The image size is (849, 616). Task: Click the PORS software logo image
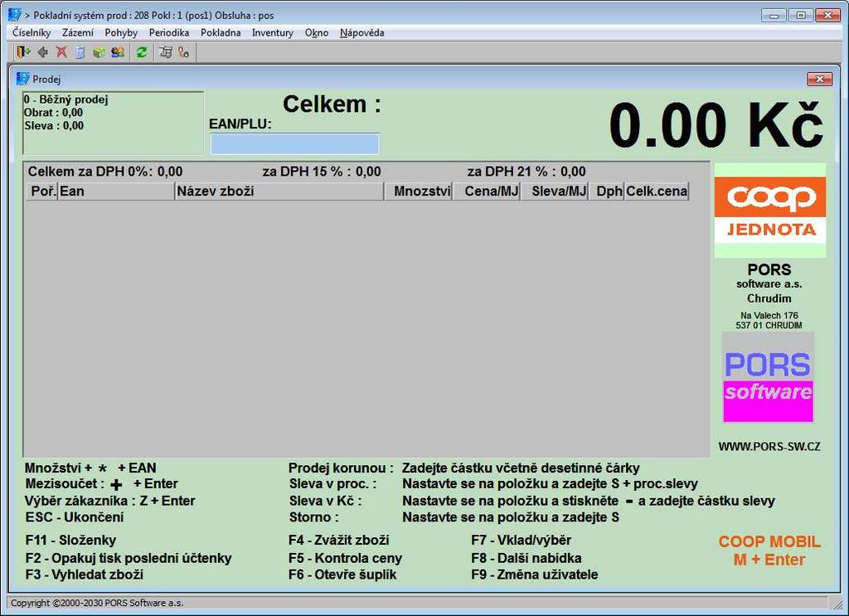(x=768, y=376)
